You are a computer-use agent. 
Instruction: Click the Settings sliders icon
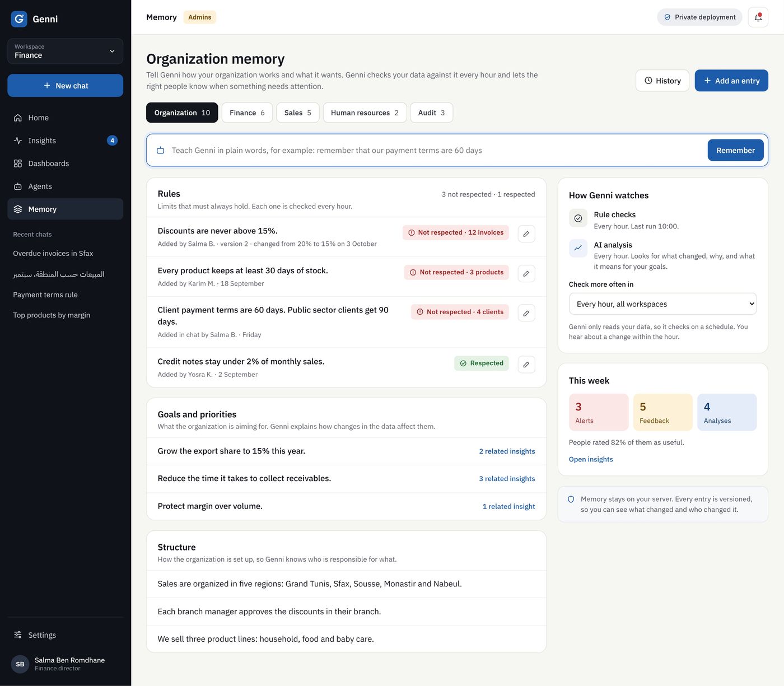coord(18,635)
